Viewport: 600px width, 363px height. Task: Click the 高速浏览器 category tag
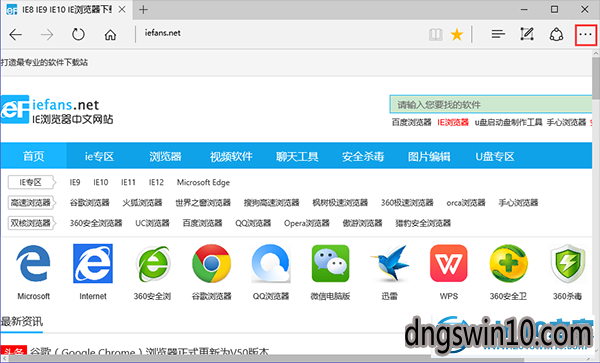[x=32, y=203]
